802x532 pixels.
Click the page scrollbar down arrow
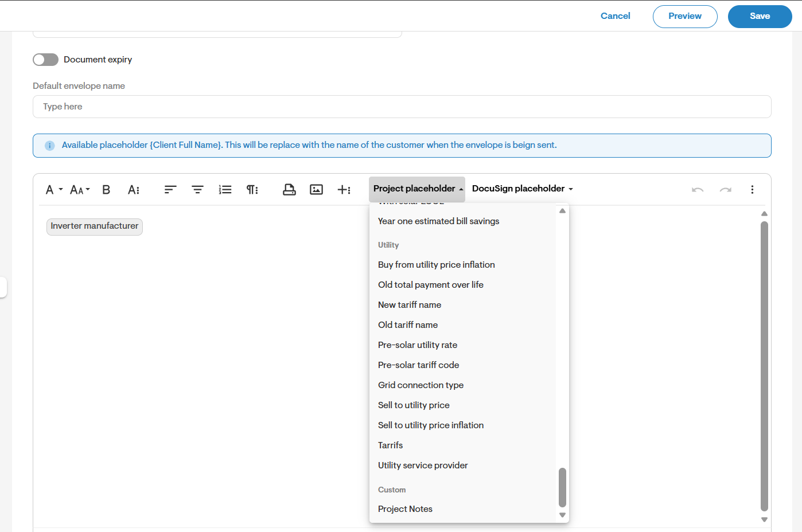[x=764, y=519]
